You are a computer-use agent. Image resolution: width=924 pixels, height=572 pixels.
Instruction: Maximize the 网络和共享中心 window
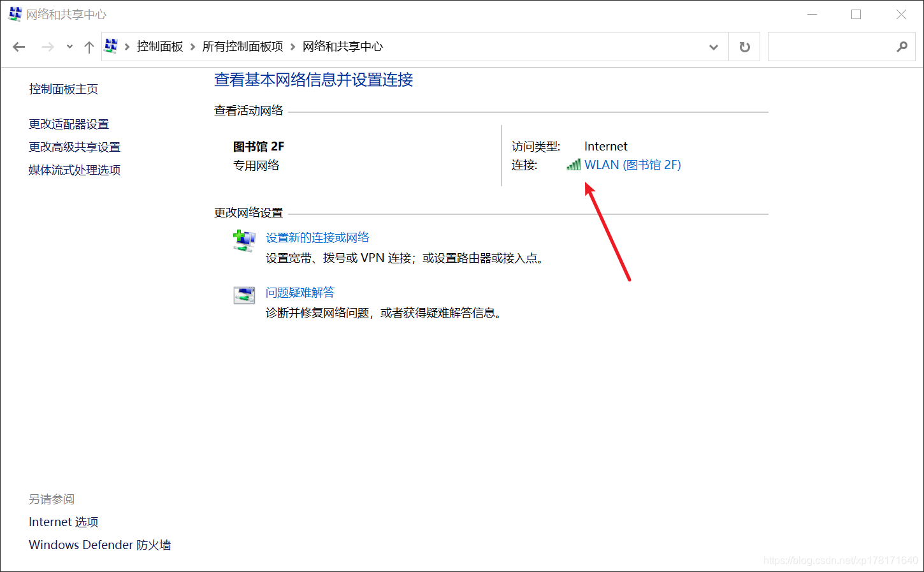coord(856,14)
